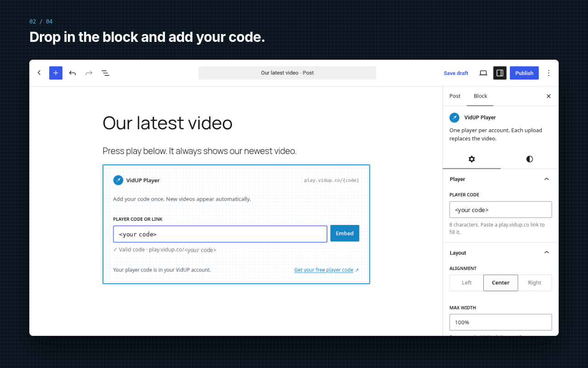Switch to the Post tab
This screenshot has height=368, width=588.
coord(455,96)
